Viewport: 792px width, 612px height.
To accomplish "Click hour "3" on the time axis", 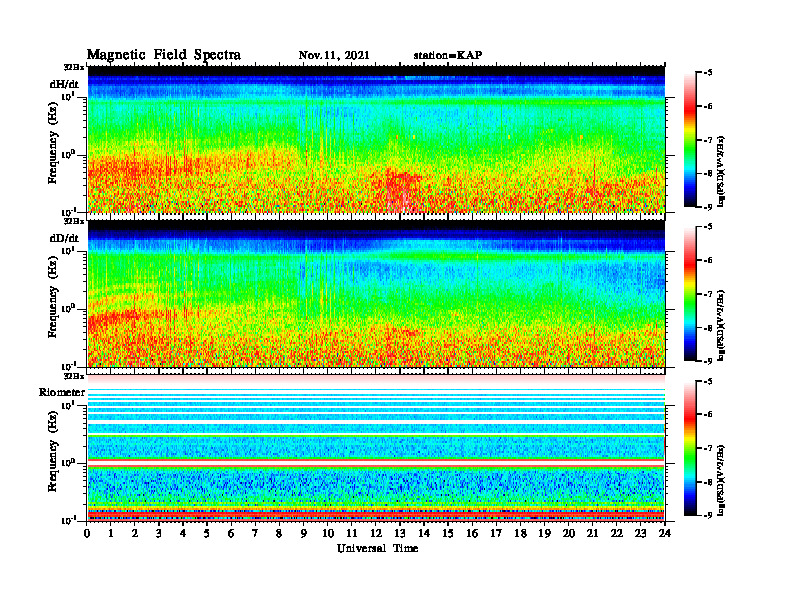I will coord(159,533).
